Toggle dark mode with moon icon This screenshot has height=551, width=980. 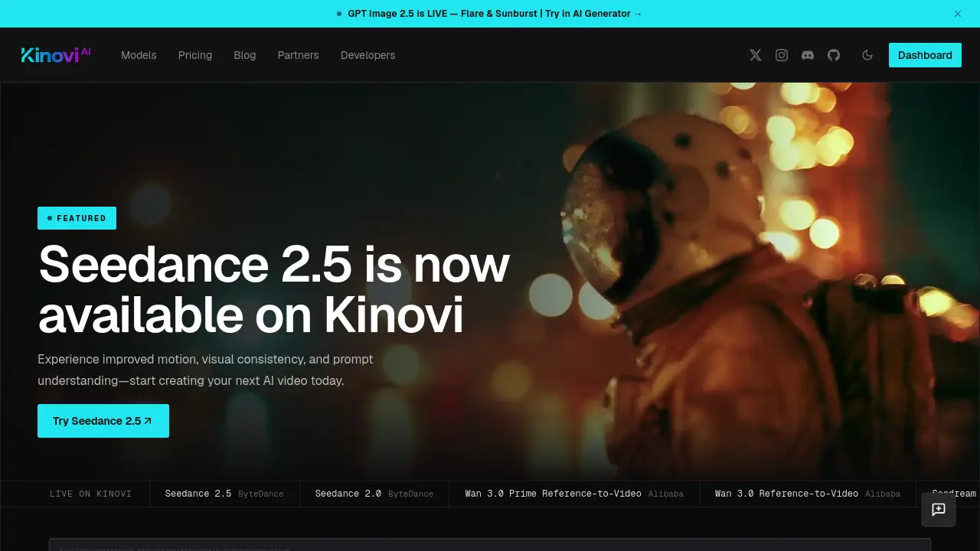(x=867, y=55)
